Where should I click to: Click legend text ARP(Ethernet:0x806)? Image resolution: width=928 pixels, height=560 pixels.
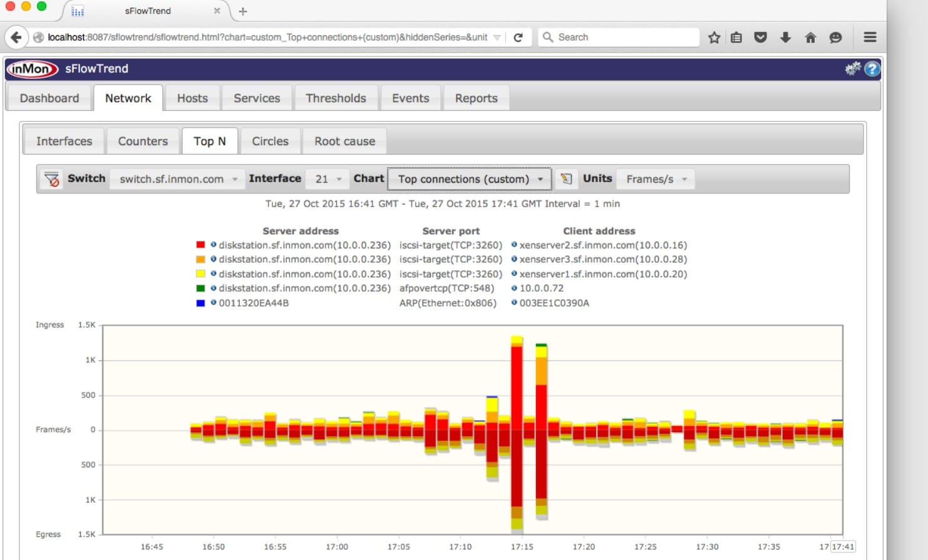448,303
